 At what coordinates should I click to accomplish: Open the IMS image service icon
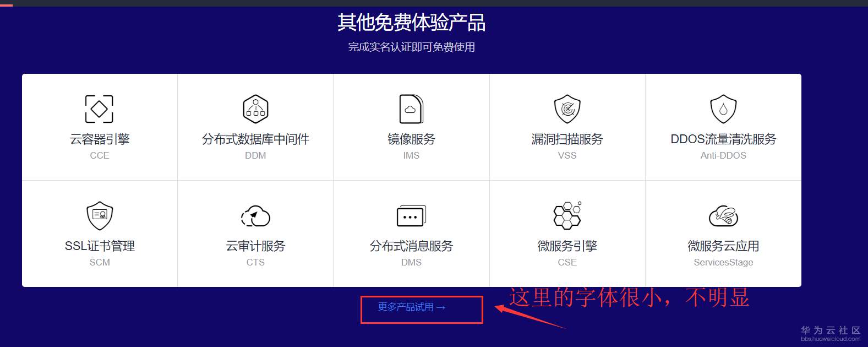click(x=411, y=109)
